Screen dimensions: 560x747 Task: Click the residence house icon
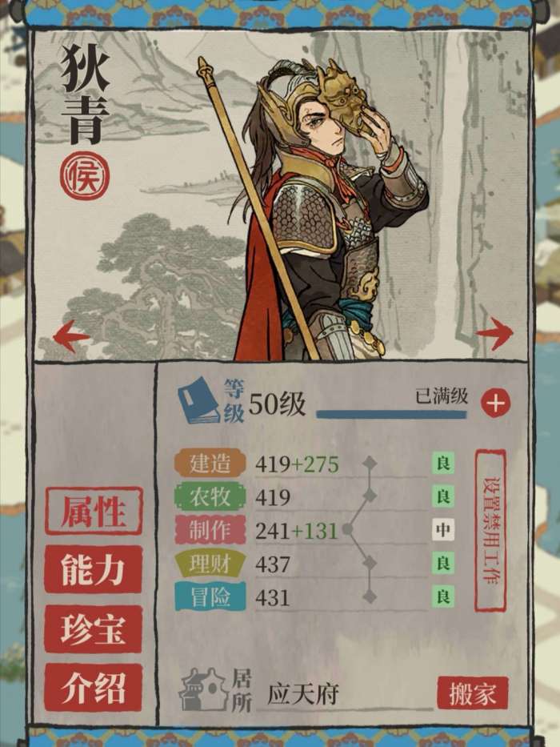pyautogui.click(x=203, y=689)
